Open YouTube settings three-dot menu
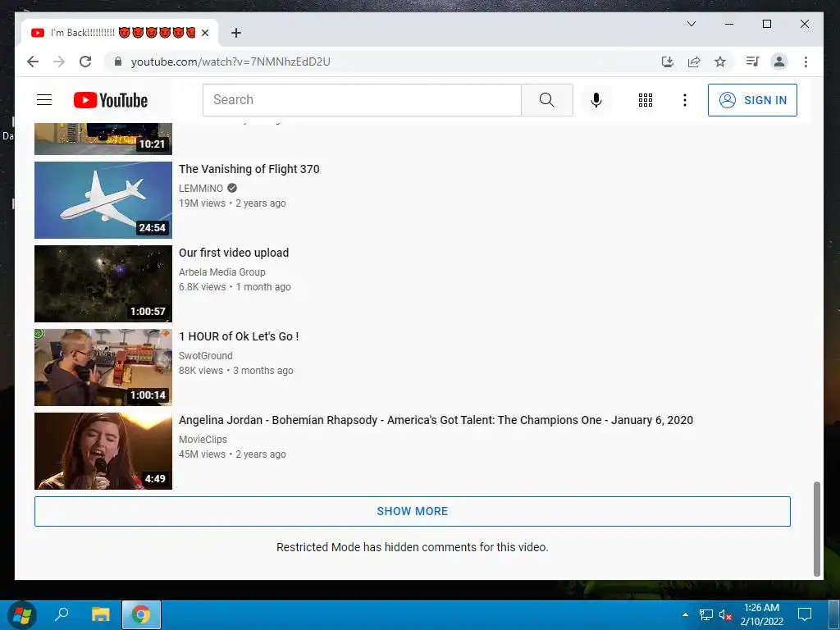The image size is (840, 630). [685, 99]
